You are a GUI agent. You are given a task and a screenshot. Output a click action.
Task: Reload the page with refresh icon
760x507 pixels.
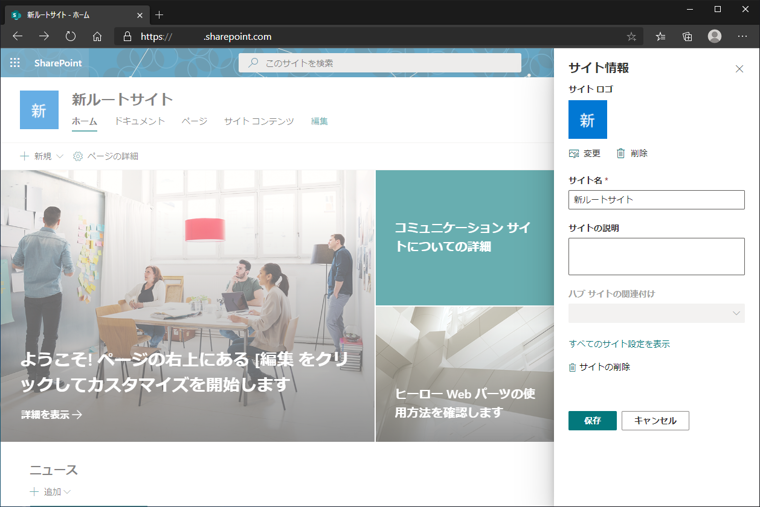pyautogui.click(x=71, y=36)
